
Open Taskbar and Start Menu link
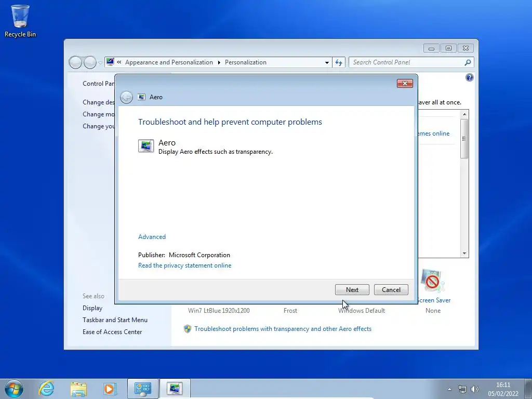[x=115, y=320]
